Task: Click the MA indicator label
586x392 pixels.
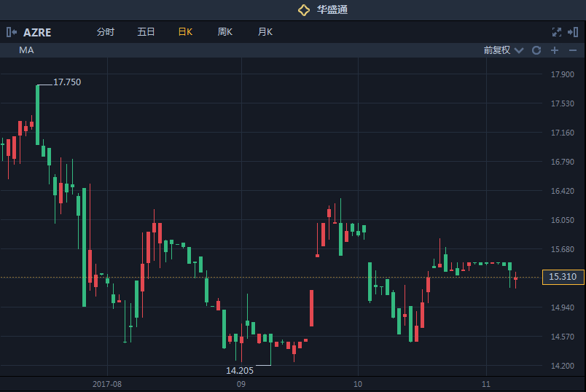Action: [26, 50]
